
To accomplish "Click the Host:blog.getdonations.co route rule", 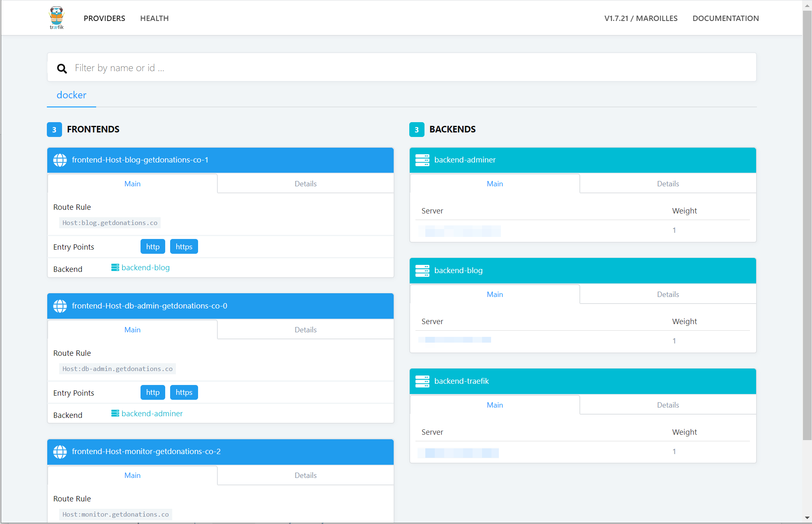I will click(110, 223).
